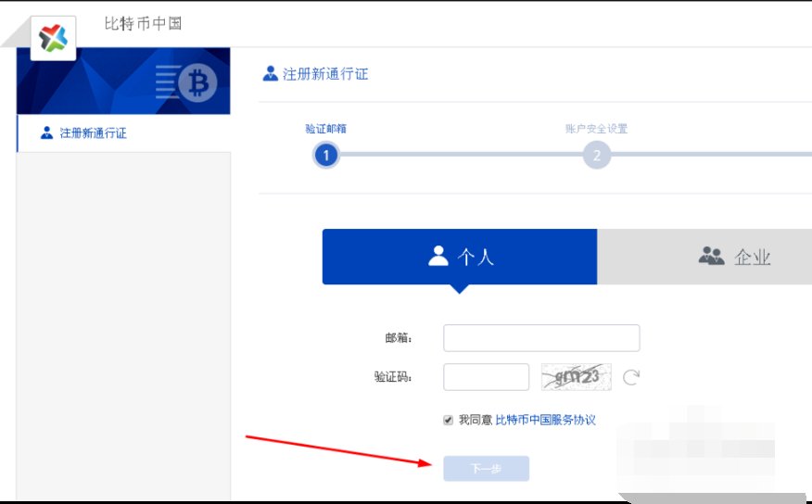812x504 pixels.
Task: Click the 比特币中国 site title
Action: click(143, 24)
